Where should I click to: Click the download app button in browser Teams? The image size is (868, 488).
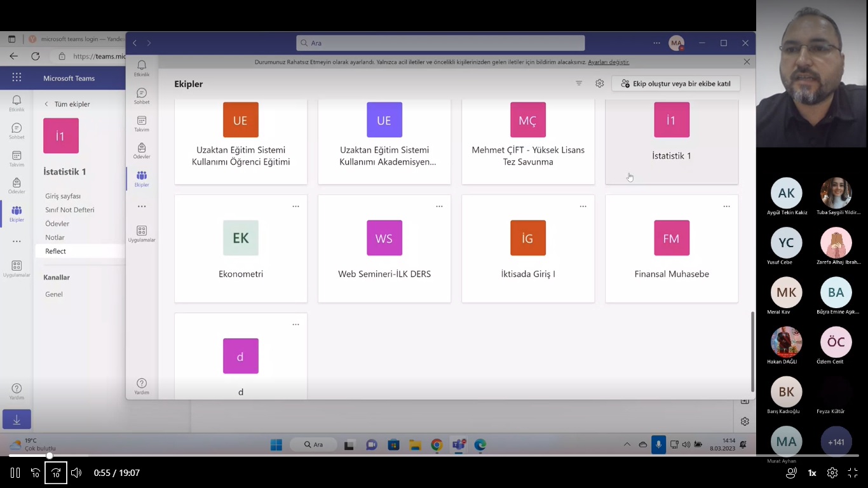17,419
